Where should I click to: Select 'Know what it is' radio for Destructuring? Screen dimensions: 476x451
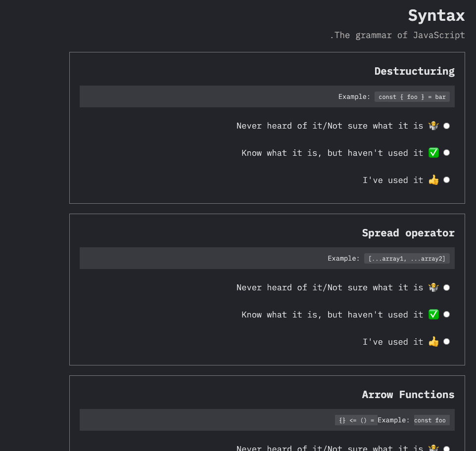pos(446,152)
